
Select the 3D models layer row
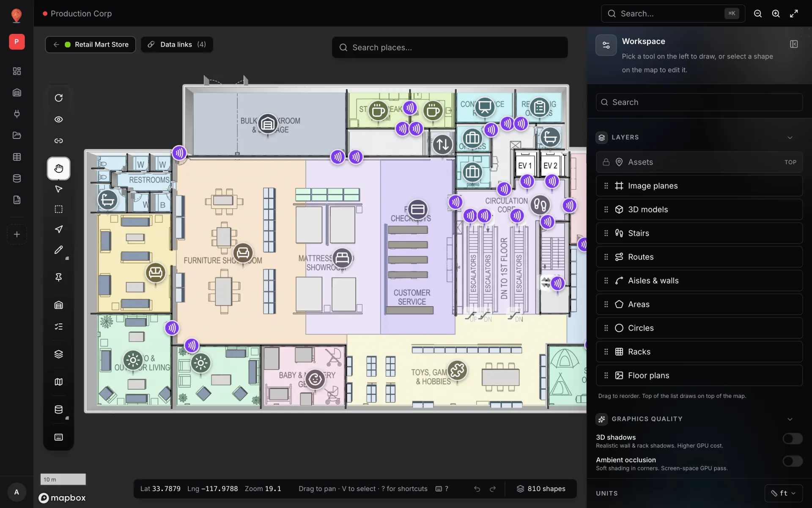point(699,210)
